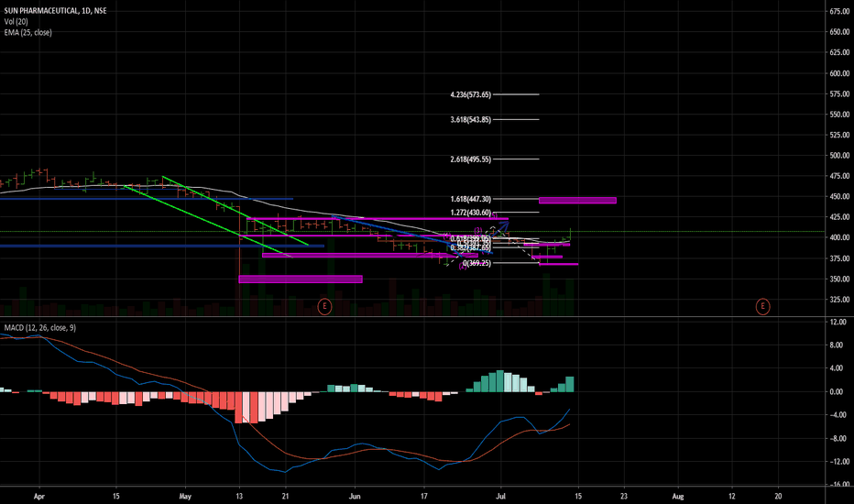Click the earnings E marker in August
The height and width of the screenshot is (504, 854).
pos(762,307)
